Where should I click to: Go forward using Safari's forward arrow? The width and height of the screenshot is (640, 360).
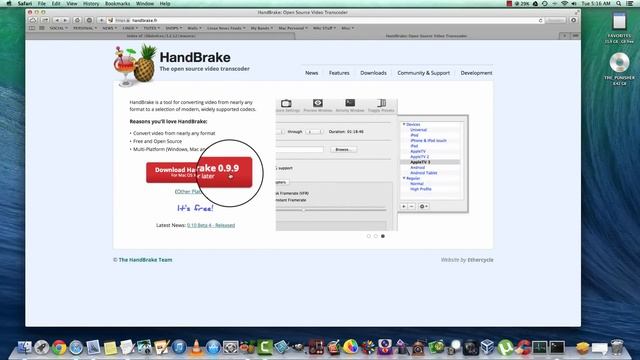coord(65,20)
